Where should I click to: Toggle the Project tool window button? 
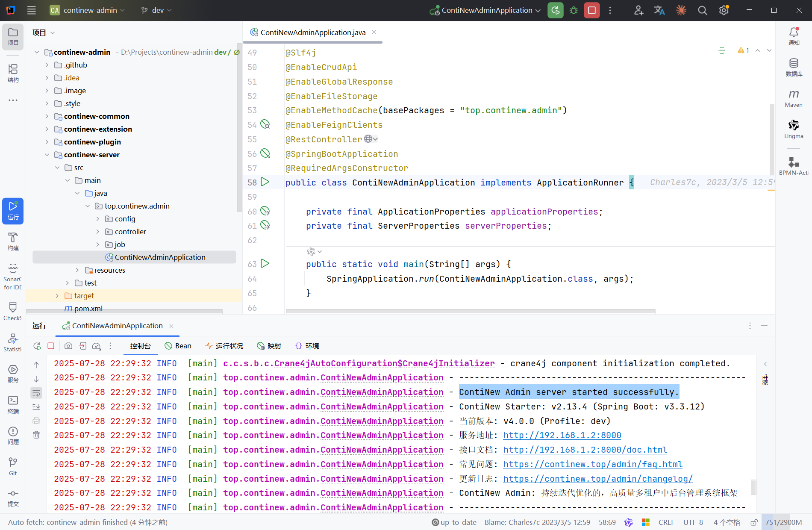point(13,37)
